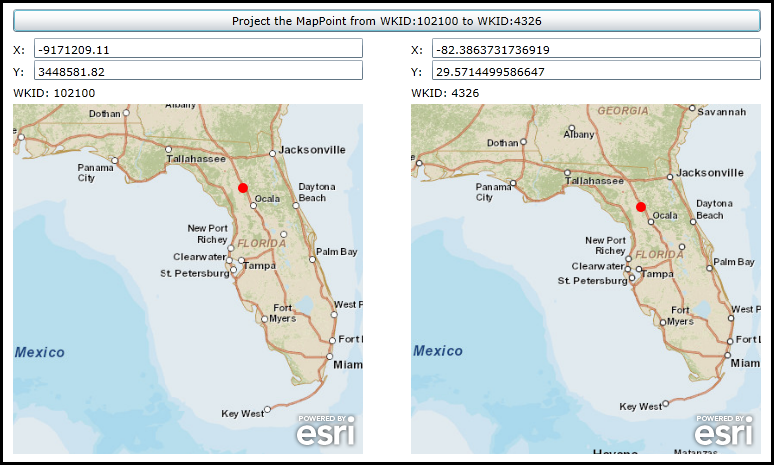Click the Panama City marker on left map
This screenshot has width=774, height=465.
coord(115,160)
